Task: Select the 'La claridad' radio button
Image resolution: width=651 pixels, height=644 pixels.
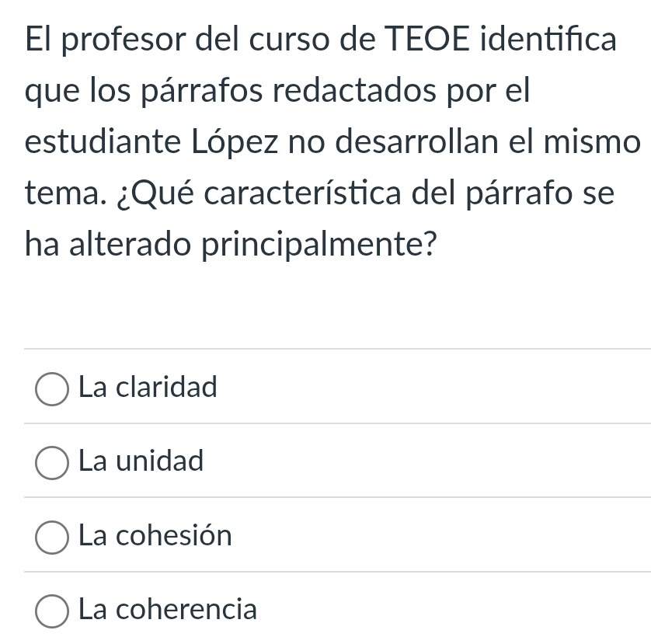Action: (x=52, y=389)
